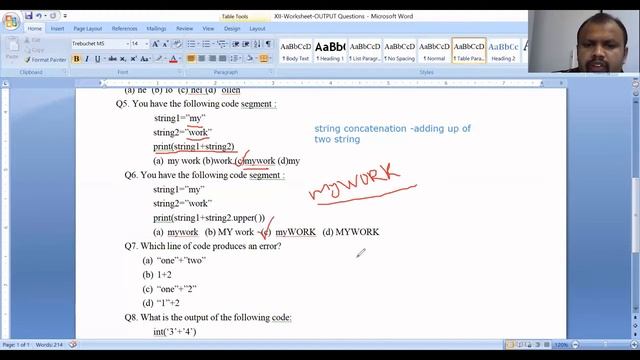Image resolution: width=640 pixels, height=360 pixels.
Task: Redo action in Quick Access toolbar
Action: [x=53, y=16]
